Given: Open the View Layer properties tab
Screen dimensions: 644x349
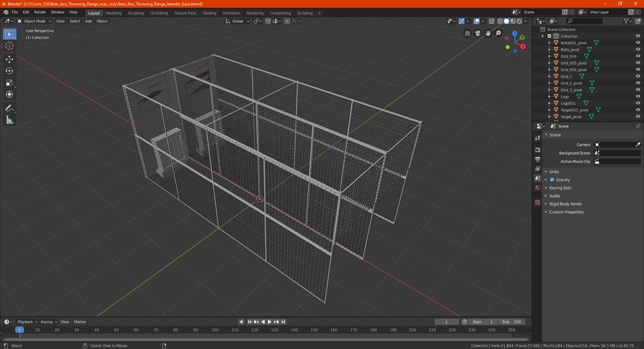Looking at the screenshot, I should 538,169.
